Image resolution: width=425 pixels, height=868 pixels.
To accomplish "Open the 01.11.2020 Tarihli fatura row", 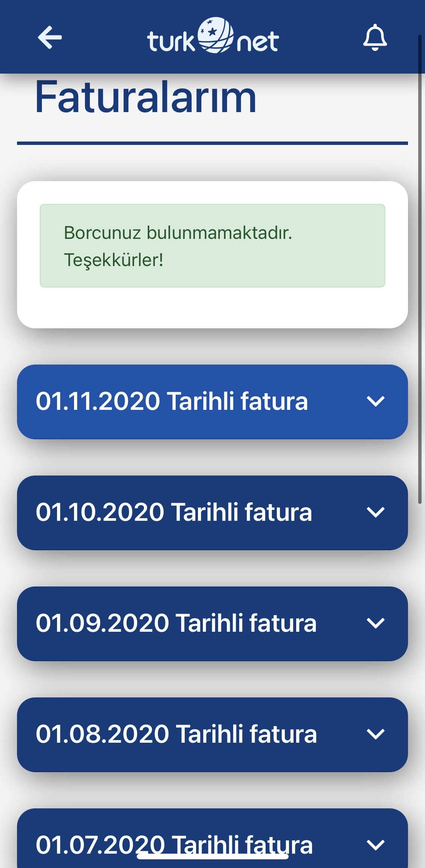I will [212, 402].
